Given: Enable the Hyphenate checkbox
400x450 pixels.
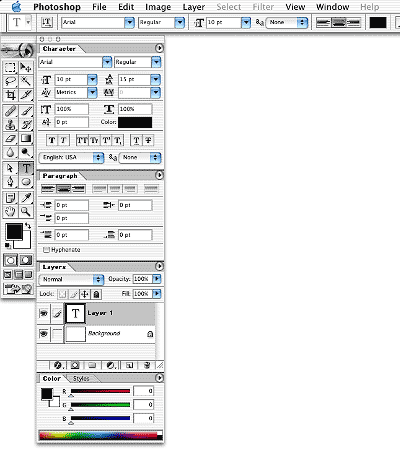Looking at the screenshot, I should click(46, 250).
